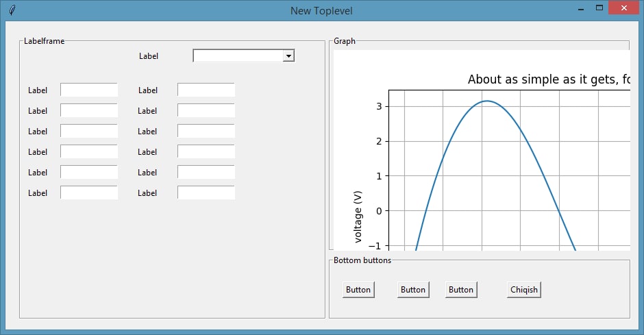The image size is (644, 335).
Task: Open the combobox dropdown arrow
Action: coord(288,56)
